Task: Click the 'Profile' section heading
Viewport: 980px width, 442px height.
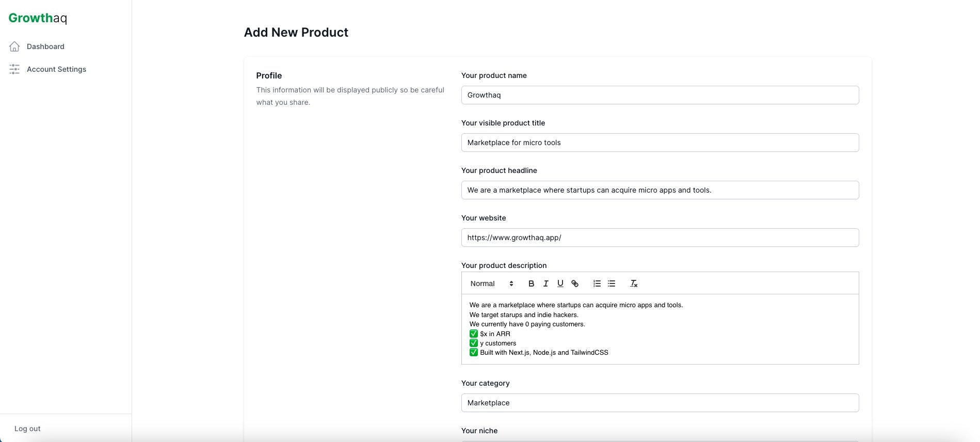Action: point(269,75)
